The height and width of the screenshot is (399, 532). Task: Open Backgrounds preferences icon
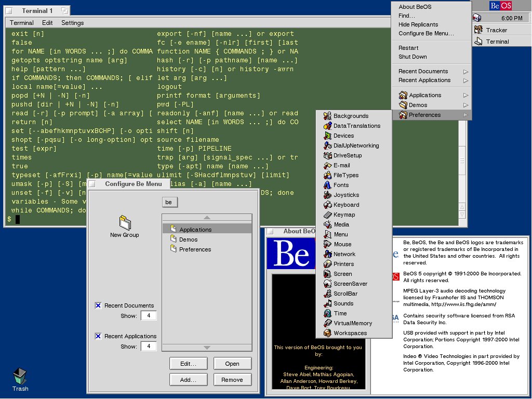327,116
